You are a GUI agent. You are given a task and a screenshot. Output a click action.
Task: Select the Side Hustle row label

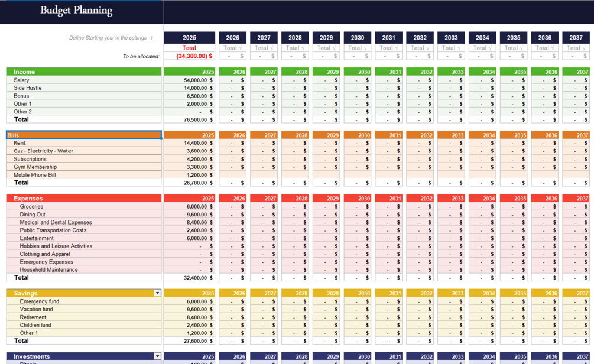click(28, 88)
